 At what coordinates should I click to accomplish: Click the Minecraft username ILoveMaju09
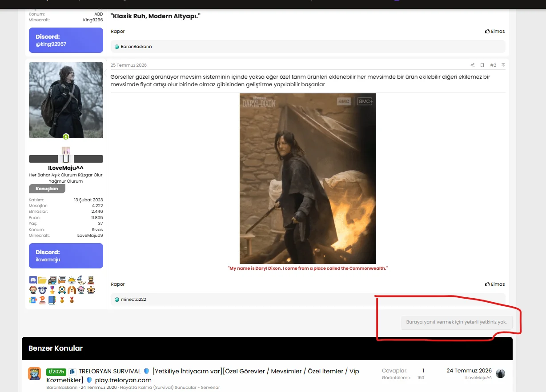pyautogui.click(x=89, y=236)
